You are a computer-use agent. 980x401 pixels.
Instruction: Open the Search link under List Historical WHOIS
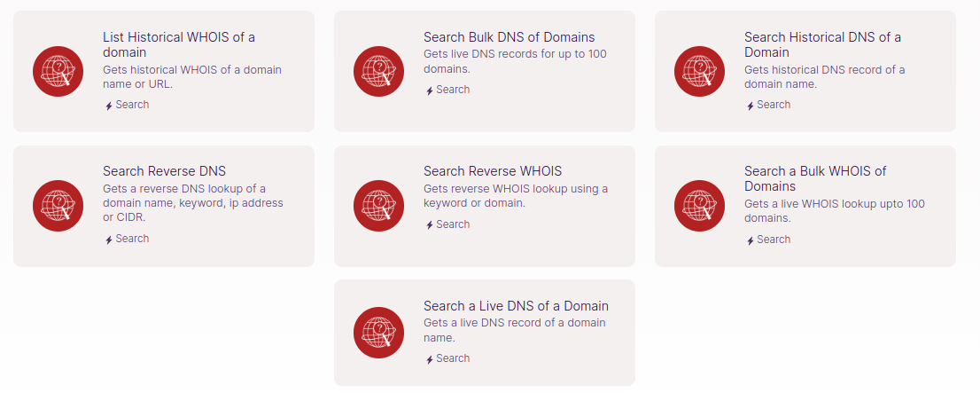(131, 105)
